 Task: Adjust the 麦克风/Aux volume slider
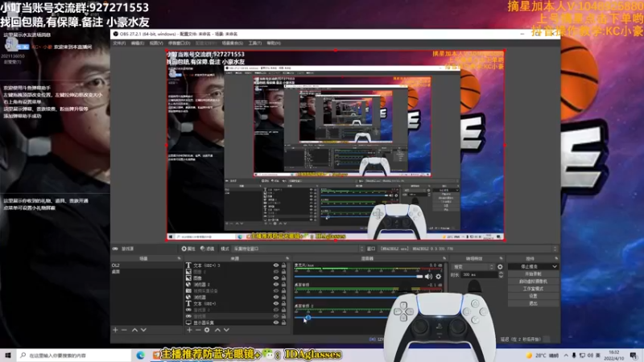point(358,277)
